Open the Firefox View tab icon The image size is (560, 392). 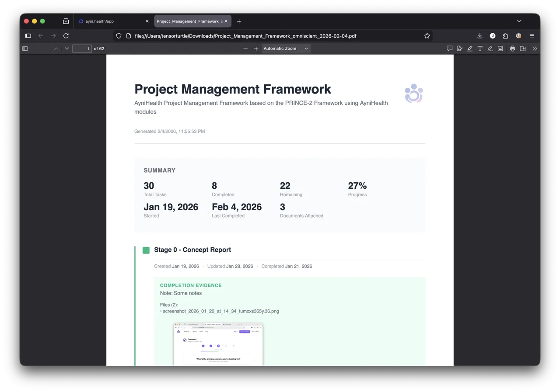point(66,21)
